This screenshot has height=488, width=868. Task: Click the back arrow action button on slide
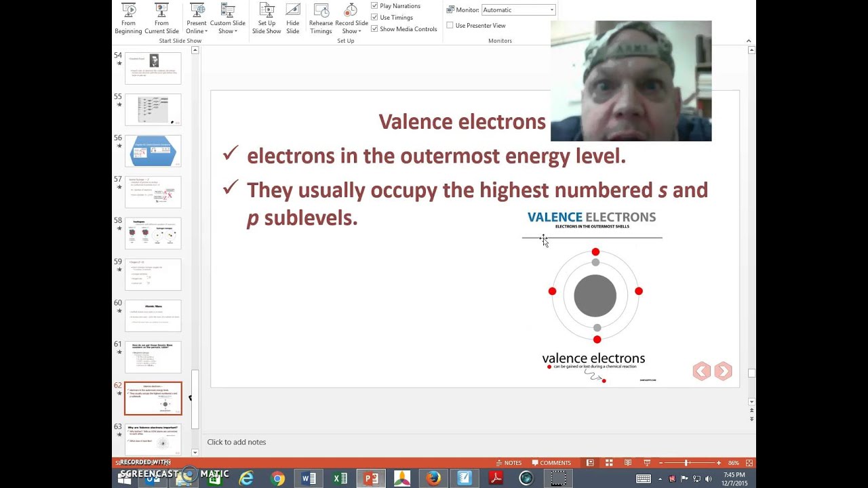point(701,371)
